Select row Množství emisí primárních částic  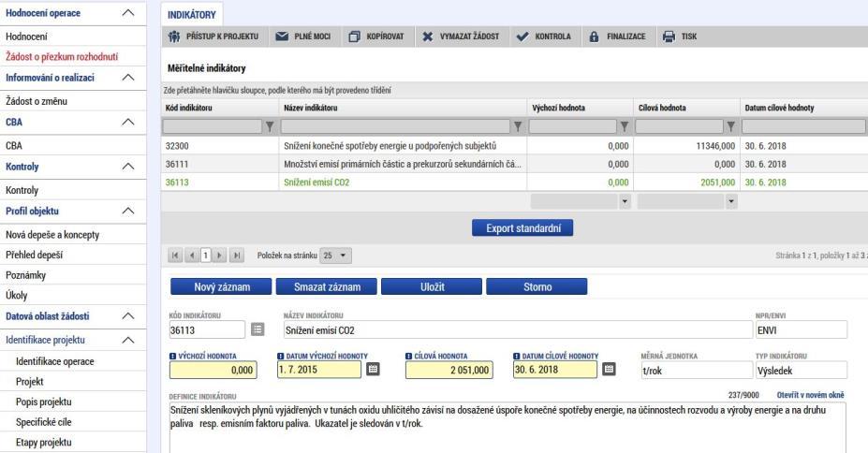[514, 165]
